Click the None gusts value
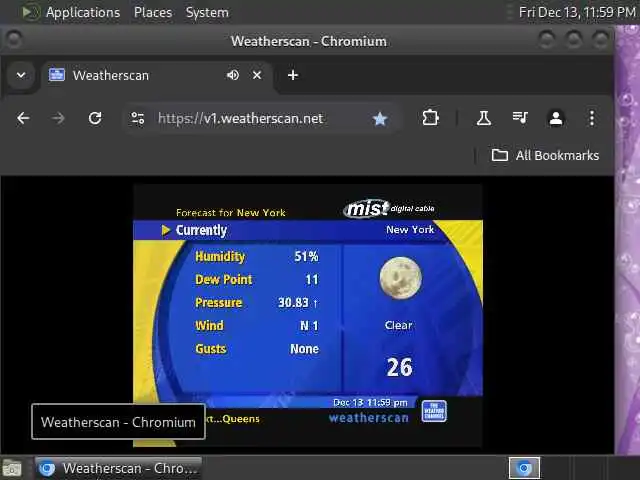The width and height of the screenshot is (640, 480). click(x=304, y=349)
